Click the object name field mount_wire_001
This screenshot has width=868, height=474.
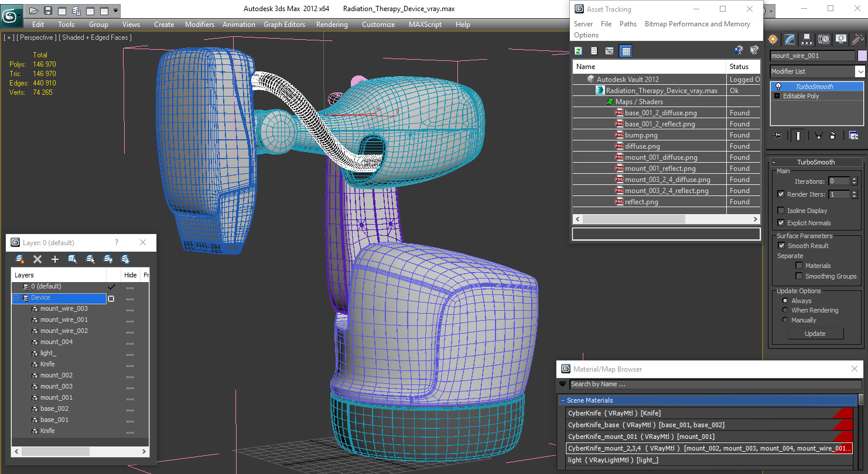pos(812,56)
